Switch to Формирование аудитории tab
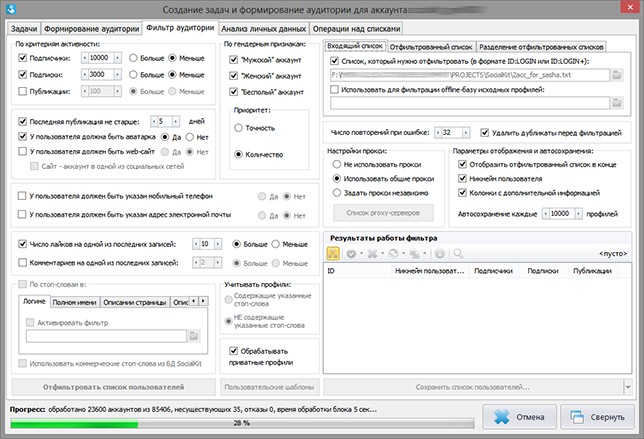 pyautogui.click(x=92, y=29)
